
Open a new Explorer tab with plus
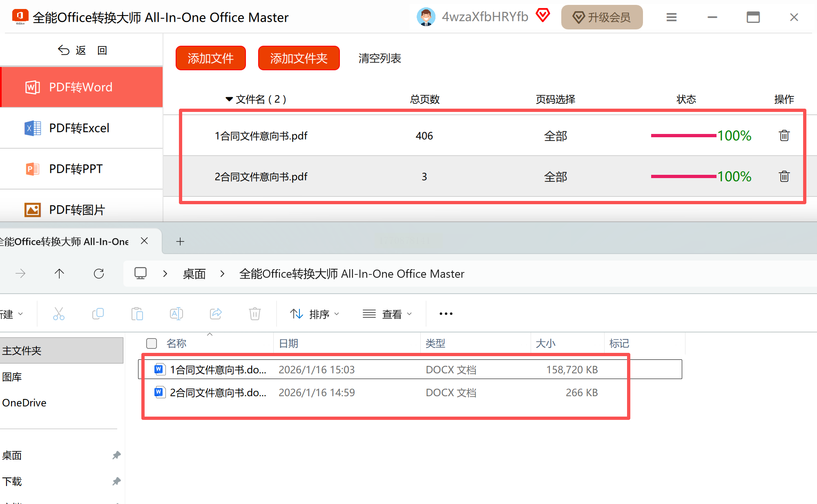180,241
